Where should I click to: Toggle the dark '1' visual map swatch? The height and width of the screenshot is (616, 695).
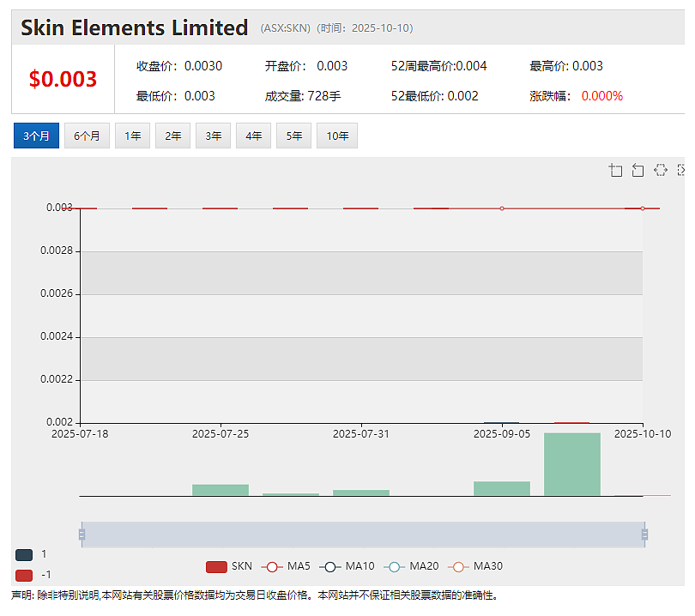tap(24, 554)
